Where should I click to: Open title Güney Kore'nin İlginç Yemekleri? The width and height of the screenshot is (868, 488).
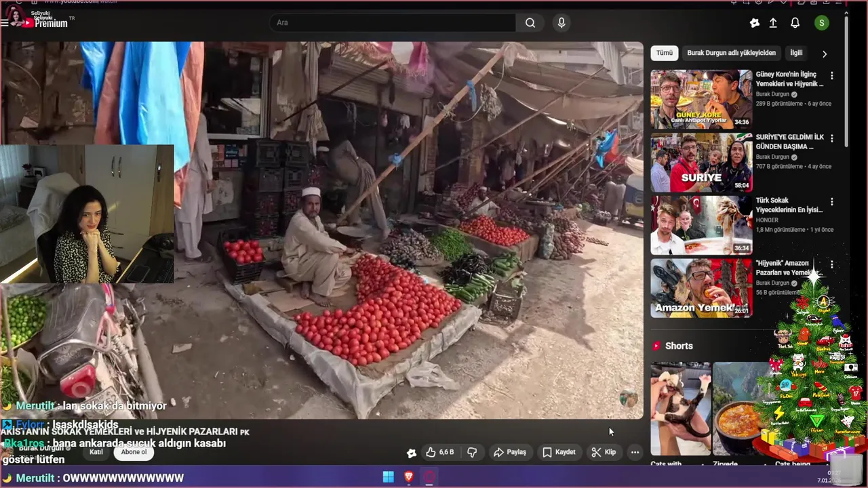tap(789, 79)
